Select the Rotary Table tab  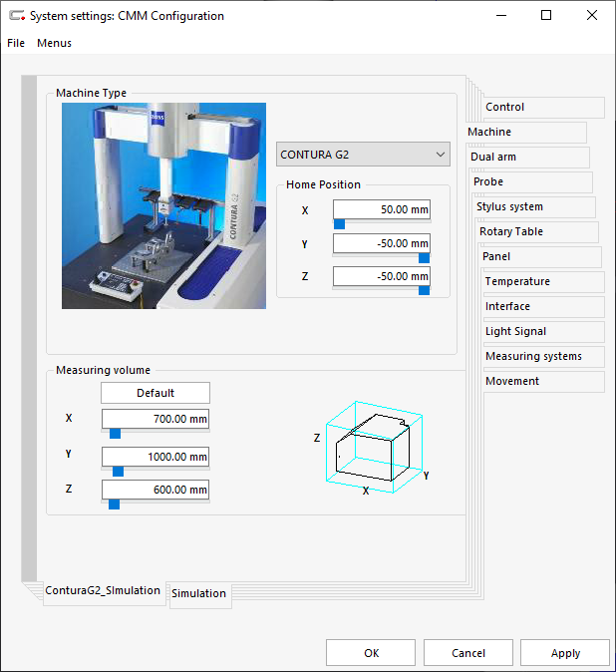tap(538, 232)
